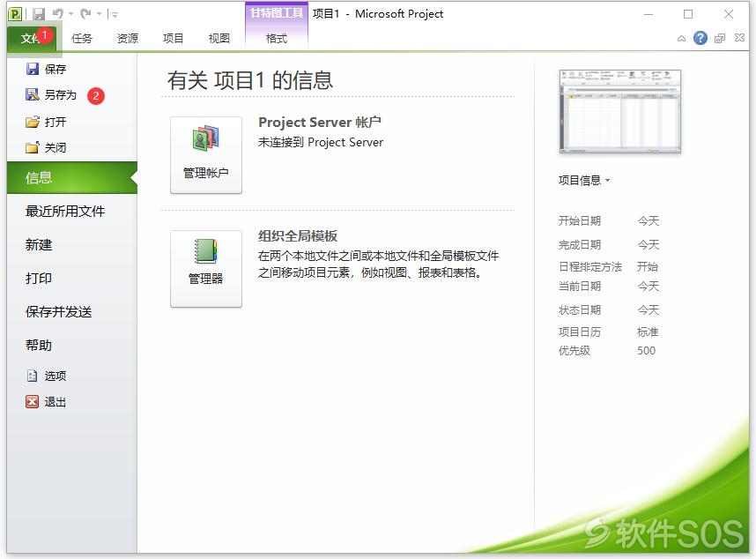The width and height of the screenshot is (756, 559).
Task: Click the project preview thumbnail
Action: coord(620,111)
